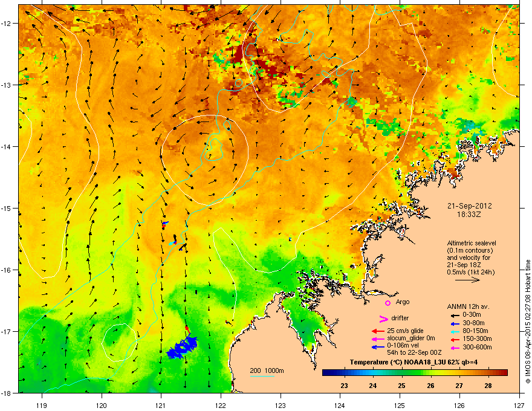Click the 0.5m/s velocity scale arrow
The image size is (532, 411).
pyautogui.click(x=467, y=280)
